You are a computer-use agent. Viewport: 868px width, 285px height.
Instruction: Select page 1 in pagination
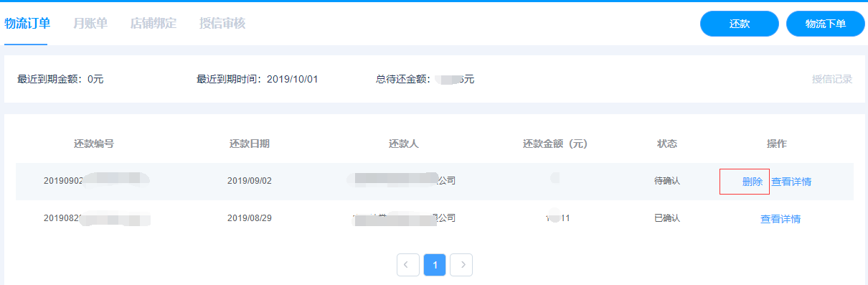[x=435, y=265]
